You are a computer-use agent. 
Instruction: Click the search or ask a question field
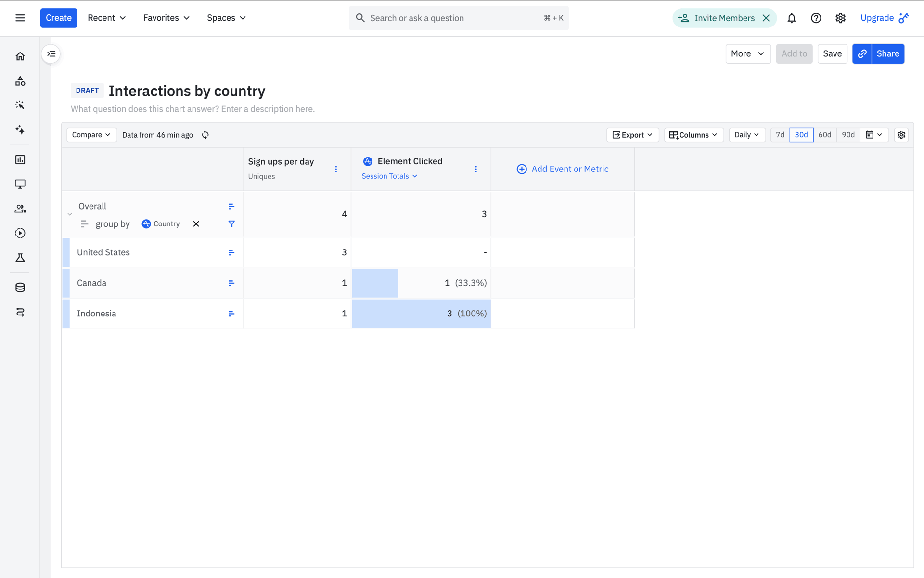(459, 18)
